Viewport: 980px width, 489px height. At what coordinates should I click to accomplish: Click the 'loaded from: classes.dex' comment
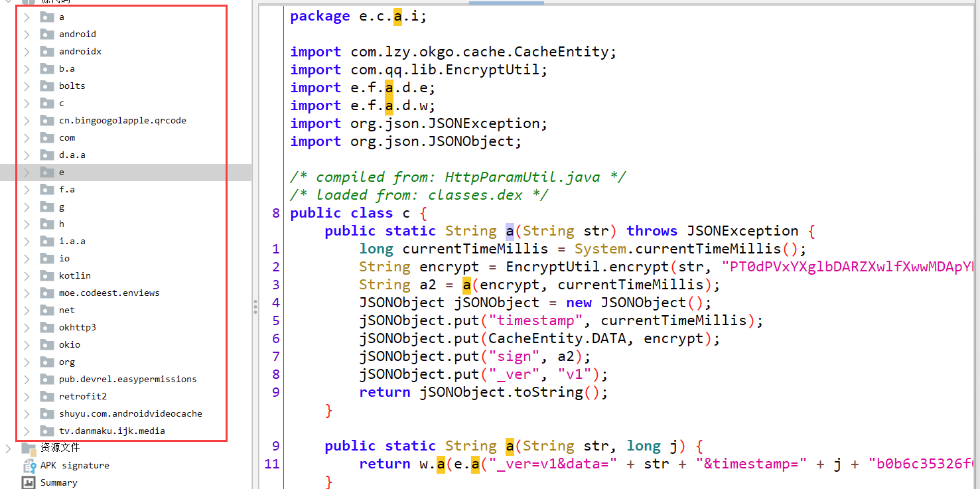tap(419, 195)
